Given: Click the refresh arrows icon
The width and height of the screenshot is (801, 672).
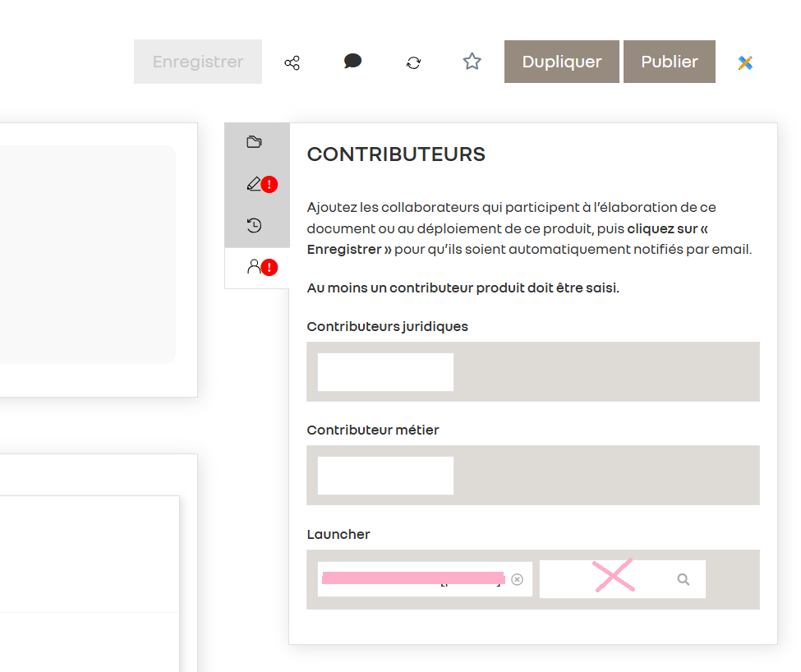Looking at the screenshot, I should (x=413, y=62).
